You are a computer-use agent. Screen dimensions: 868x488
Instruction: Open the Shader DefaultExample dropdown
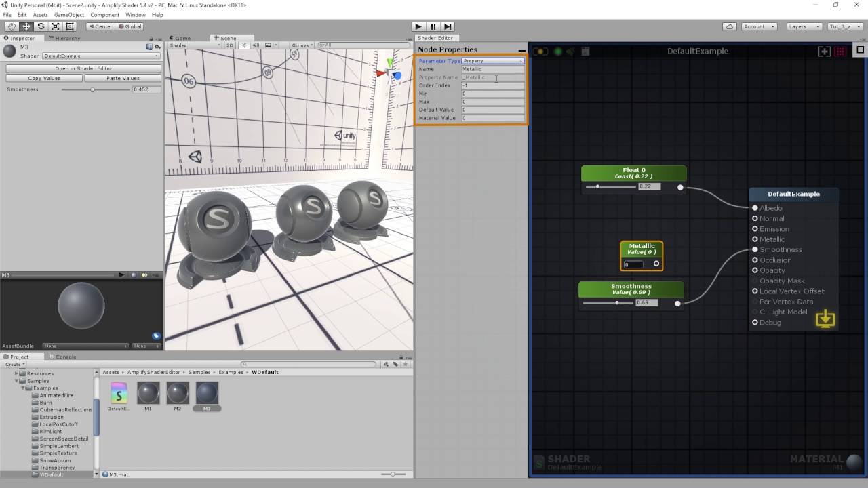[x=101, y=56]
